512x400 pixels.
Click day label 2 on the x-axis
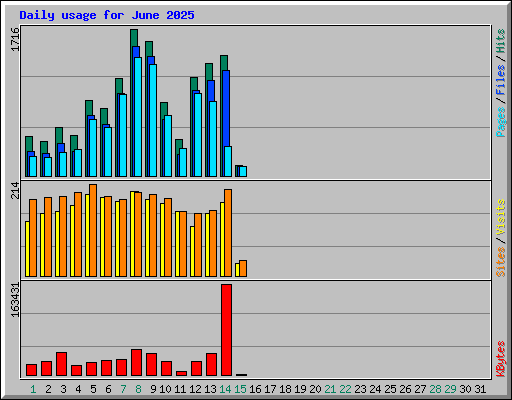pos(48,389)
